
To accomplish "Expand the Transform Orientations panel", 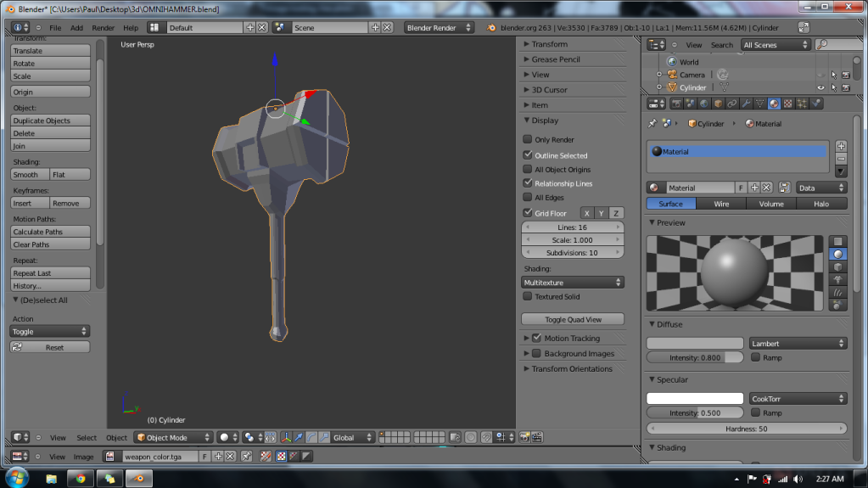I will click(573, 369).
